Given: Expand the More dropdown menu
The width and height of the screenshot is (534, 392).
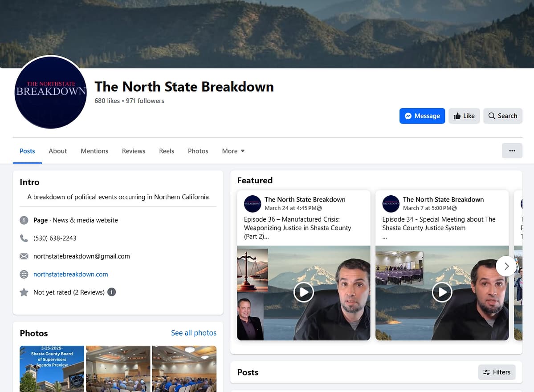Looking at the screenshot, I should click(233, 151).
